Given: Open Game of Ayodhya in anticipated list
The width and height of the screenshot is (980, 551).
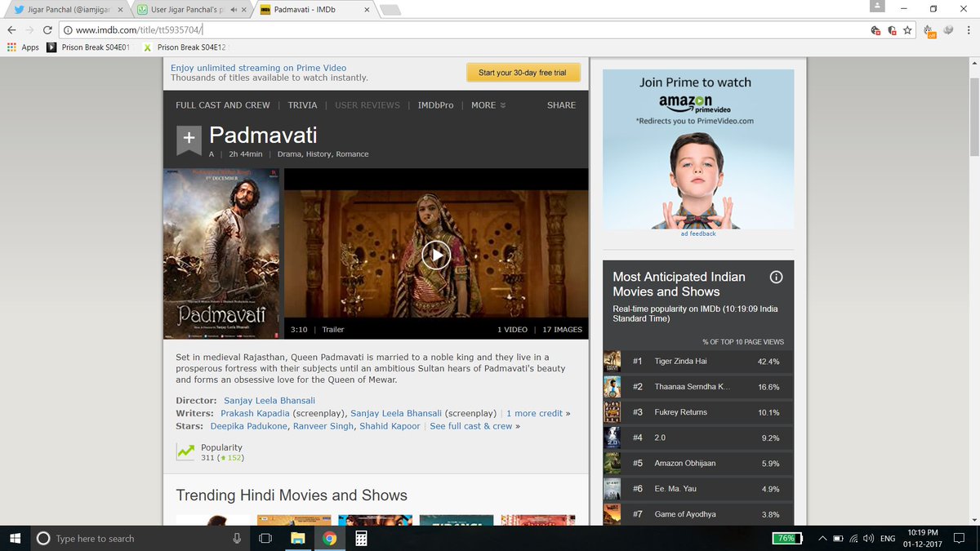Looking at the screenshot, I should (x=684, y=514).
